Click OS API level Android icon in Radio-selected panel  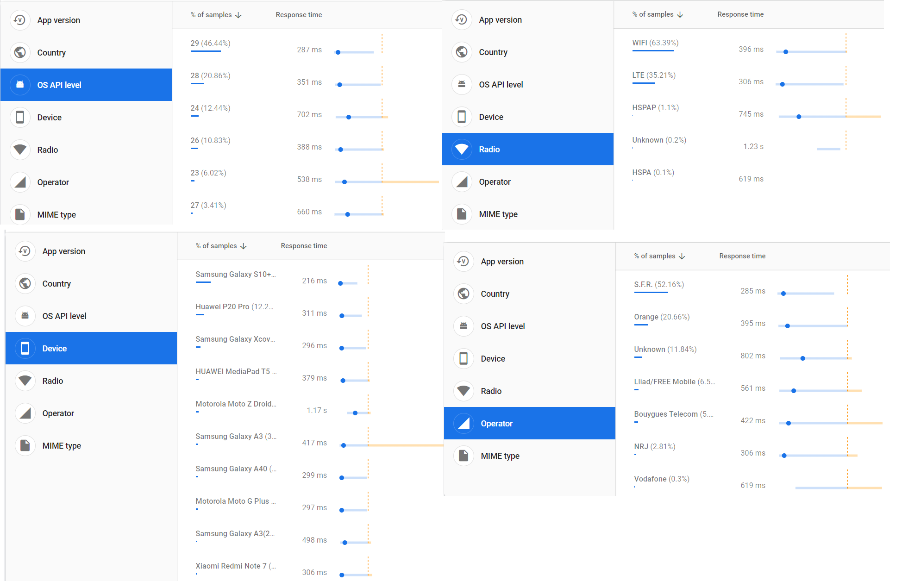point(462,84)
